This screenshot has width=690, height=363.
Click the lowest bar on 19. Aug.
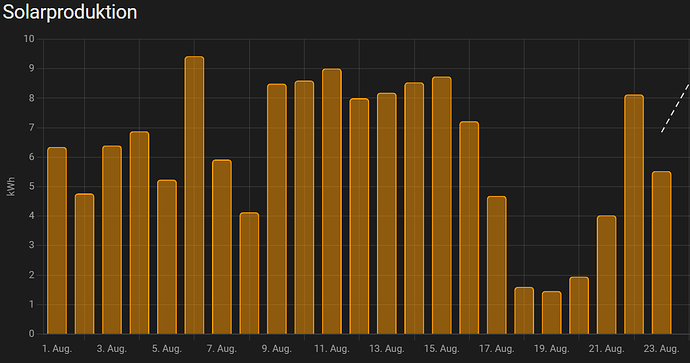[x=551, y=313]
